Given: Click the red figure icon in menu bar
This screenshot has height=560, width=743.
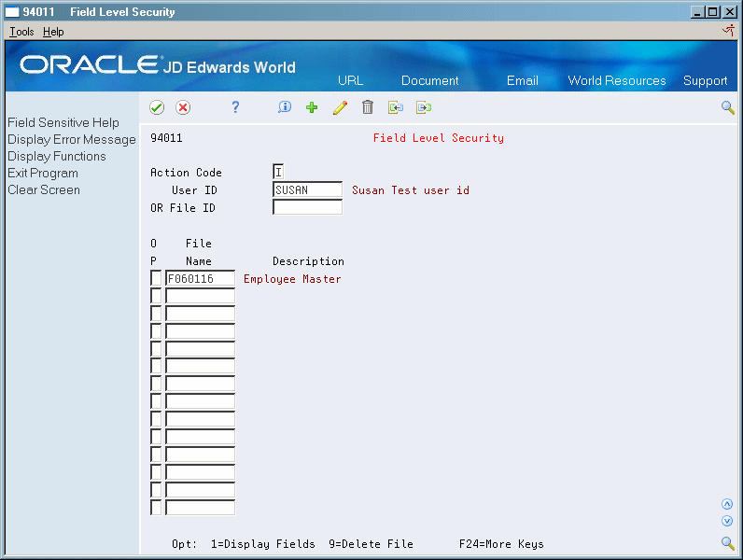Looking at the screenshot, I should tap(729, 31).
